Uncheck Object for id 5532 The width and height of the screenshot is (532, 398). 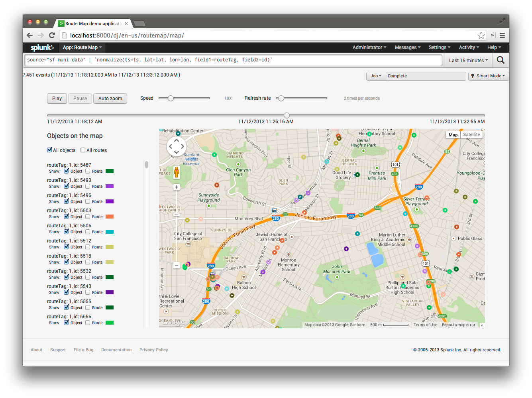click(66, 277)
